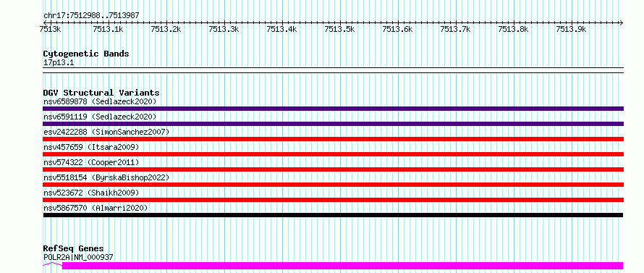Open variant nsv523672 (Shaikh2009) label
The width and height of the screenshot is (644, 273).
tap(91, 193)
